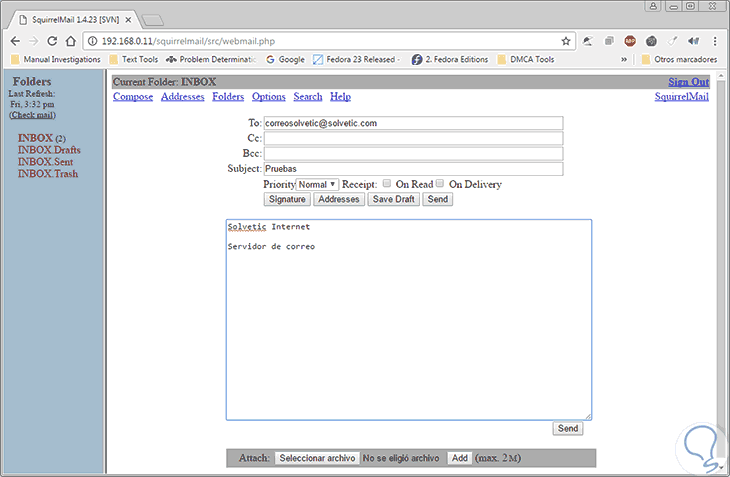
Task: Close the SquirrelMail browser tab
Action: tap(128, 20)
